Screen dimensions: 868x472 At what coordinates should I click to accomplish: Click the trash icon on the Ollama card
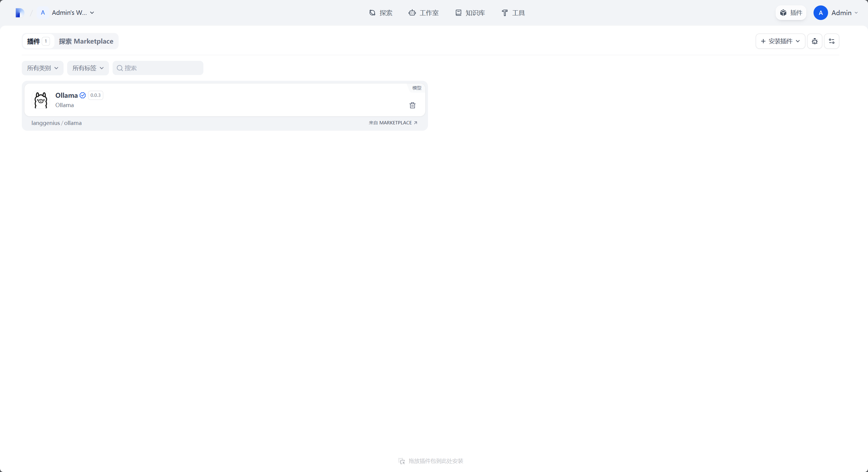tap(412, 106)
